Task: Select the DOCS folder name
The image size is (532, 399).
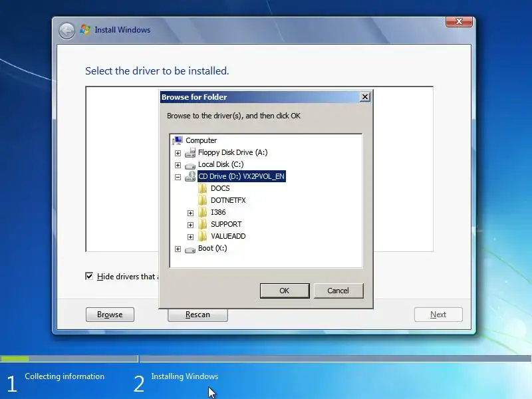Action: 220,188
